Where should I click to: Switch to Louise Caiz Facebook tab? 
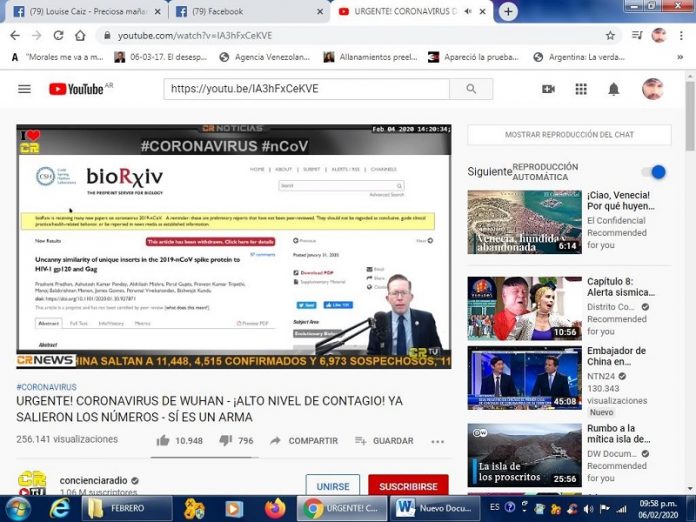point(87,12)
